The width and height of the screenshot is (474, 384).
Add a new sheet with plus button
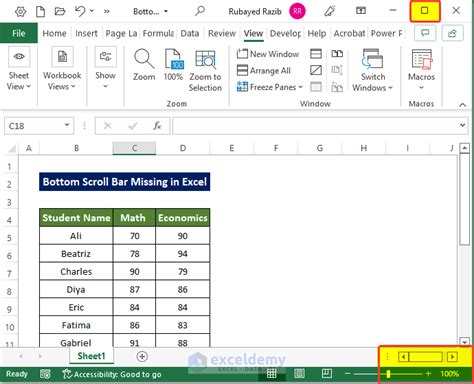[x=142, y=356]
